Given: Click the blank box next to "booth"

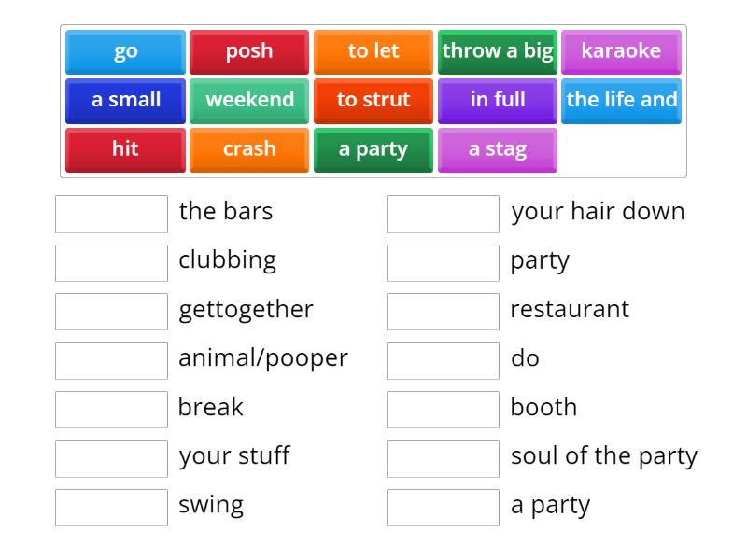Looking at the screenshot, I should point(442,409).
